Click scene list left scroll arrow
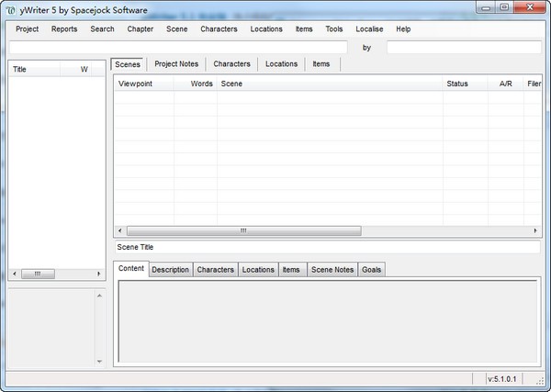This screenshot has width=551, height=392. click(120, 230)
